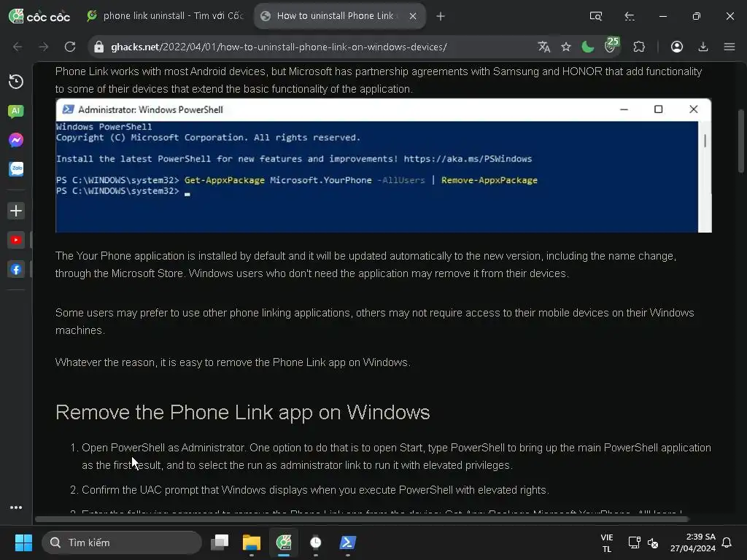The height and width of the screenshot is (560, 747).
Task: Open browsing history in the sidebar
Action: pyautogui.click(x=16, y=82)
